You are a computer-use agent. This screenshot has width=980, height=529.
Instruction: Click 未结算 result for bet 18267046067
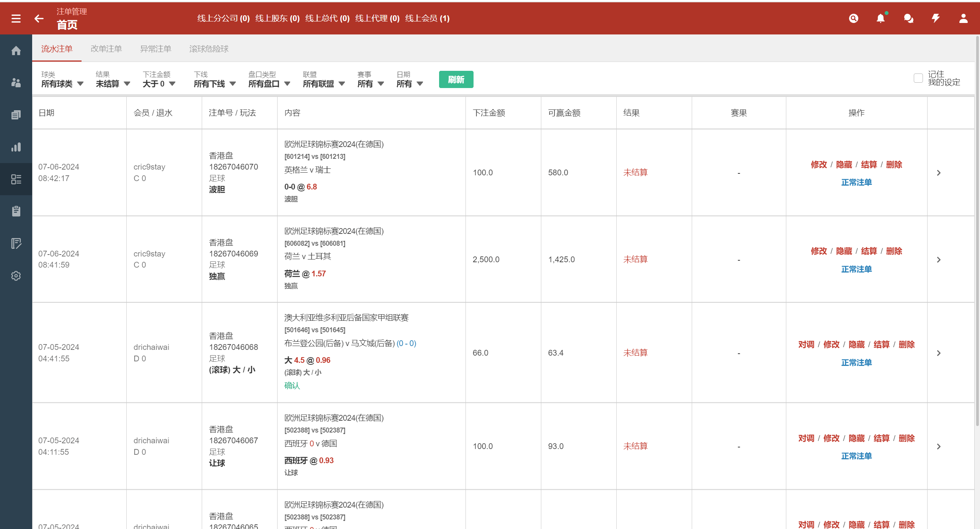[x=635, y=446]
